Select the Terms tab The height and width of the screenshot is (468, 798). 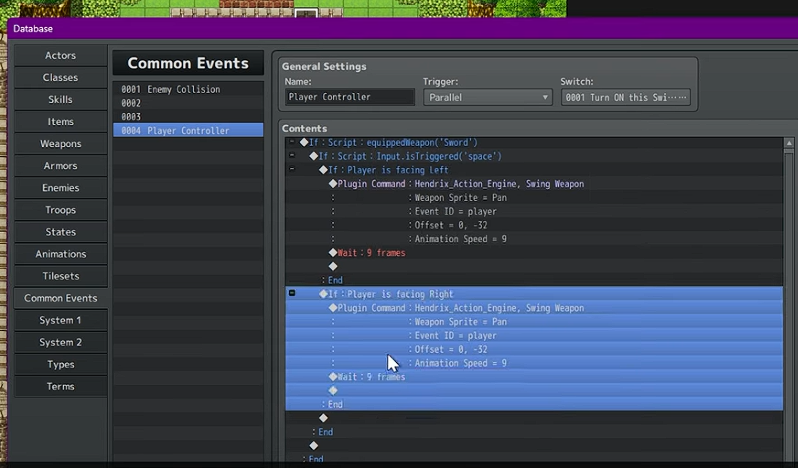[x=60, y=386]
